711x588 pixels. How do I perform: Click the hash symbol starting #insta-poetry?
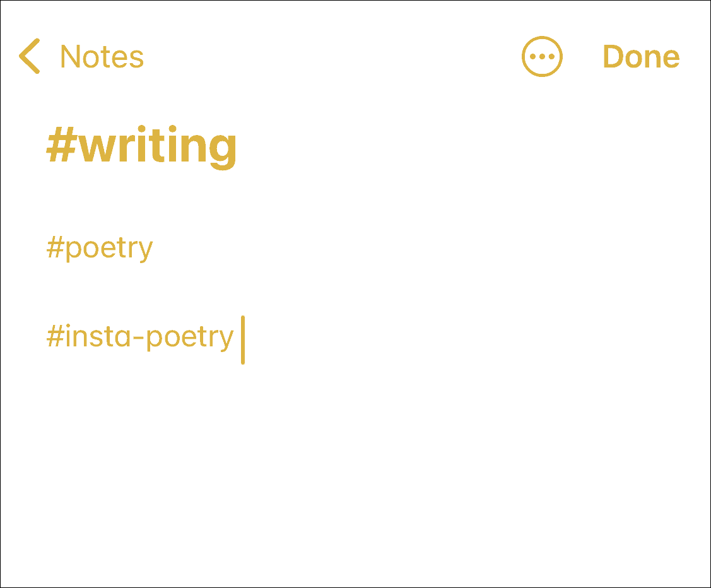(x=55, y=337)
